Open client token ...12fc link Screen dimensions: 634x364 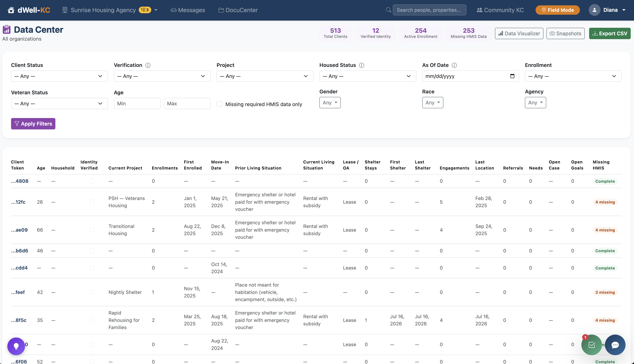pyautogui.click(x=18, y=202)
